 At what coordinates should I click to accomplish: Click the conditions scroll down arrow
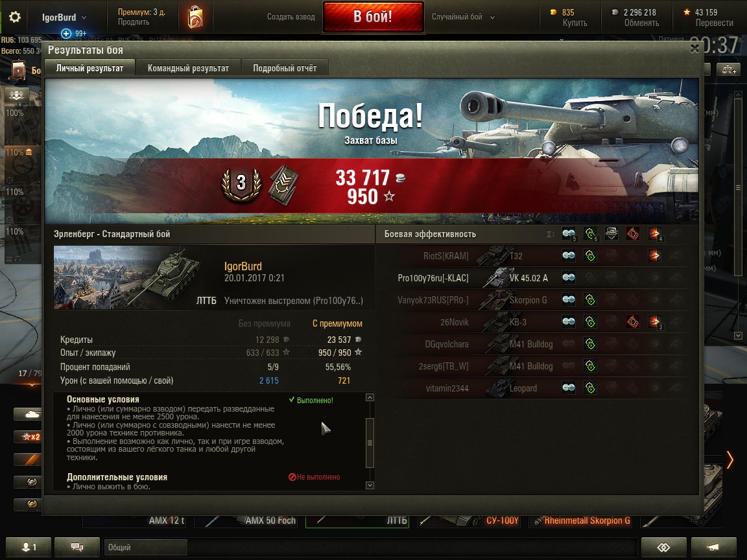click(370, 485)
